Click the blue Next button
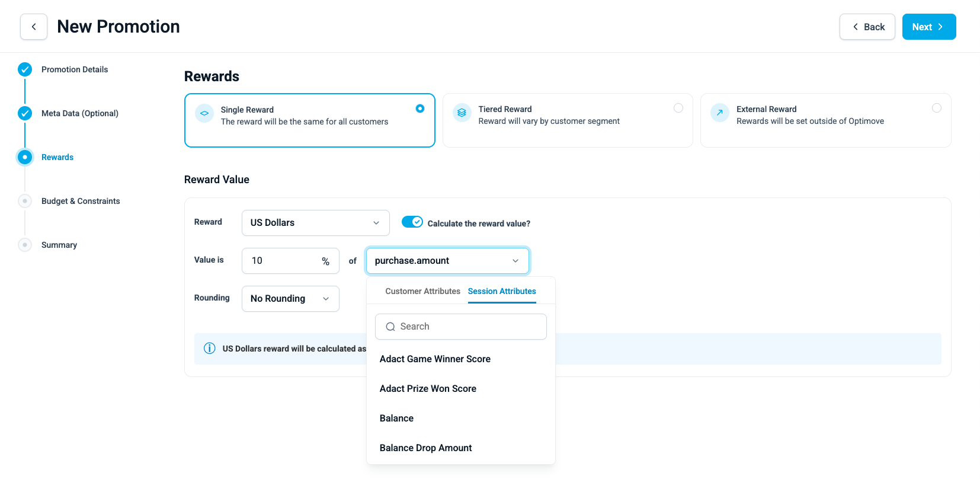The height and width of the screenshot is (479, 980). pos(929,27)
